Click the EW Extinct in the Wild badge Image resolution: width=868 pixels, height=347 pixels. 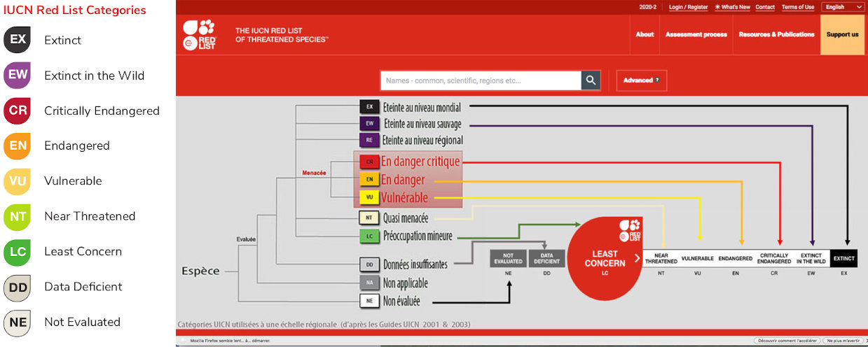pyautogui.click(x=18, y=76)
